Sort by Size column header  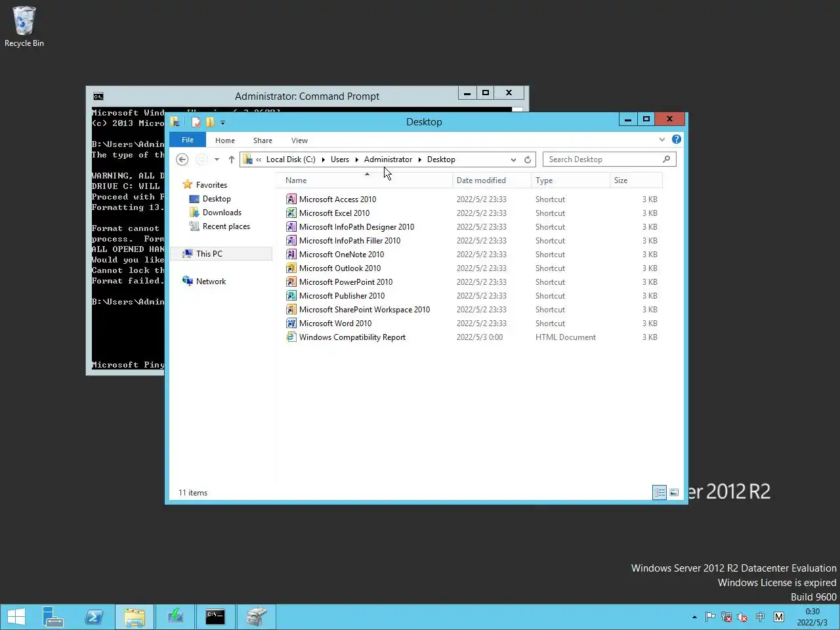click(x=636, y=180)
